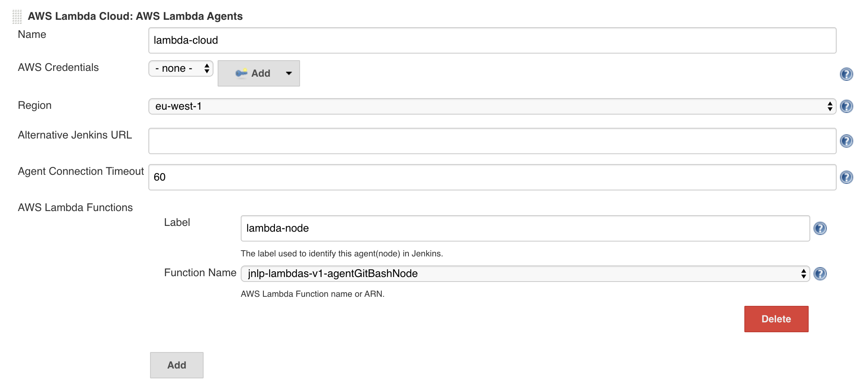868x385 pixels.
Task: Click the Delete button for the Lambda function
Action: pyautogui.click(x=776, y=319)
